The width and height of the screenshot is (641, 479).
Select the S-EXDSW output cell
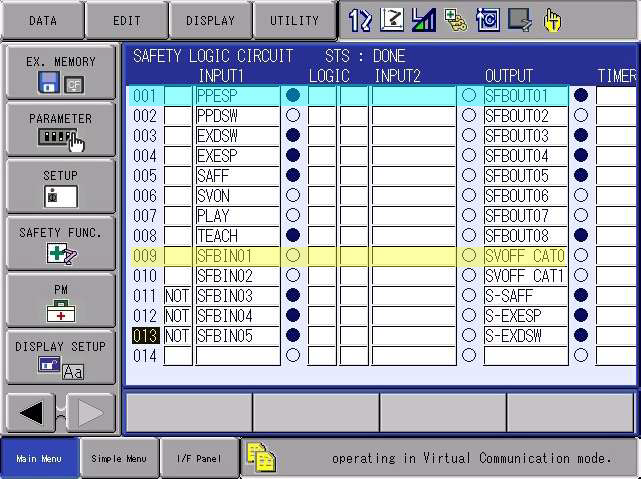(x=526, y=336)
